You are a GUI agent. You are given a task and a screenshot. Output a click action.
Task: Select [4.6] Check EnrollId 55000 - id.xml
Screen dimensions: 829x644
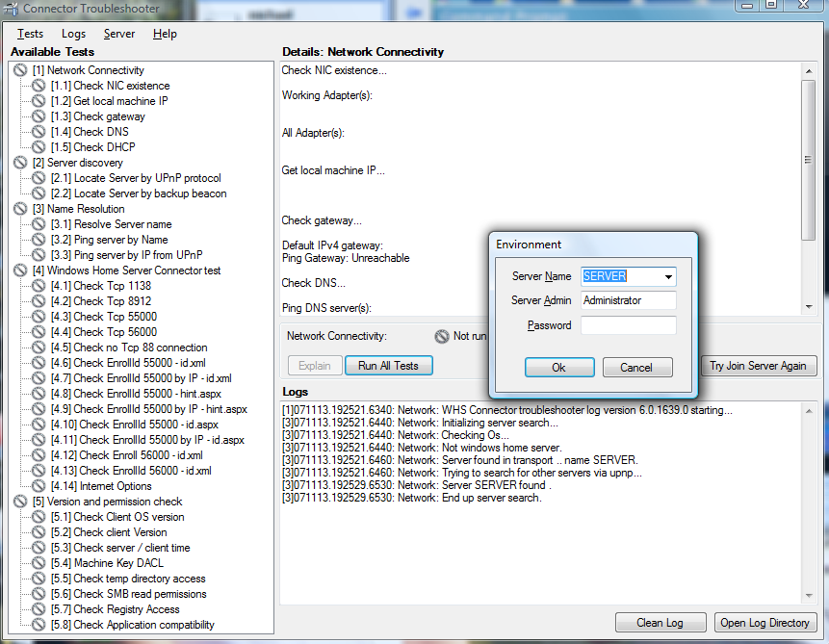pos(128,363)
